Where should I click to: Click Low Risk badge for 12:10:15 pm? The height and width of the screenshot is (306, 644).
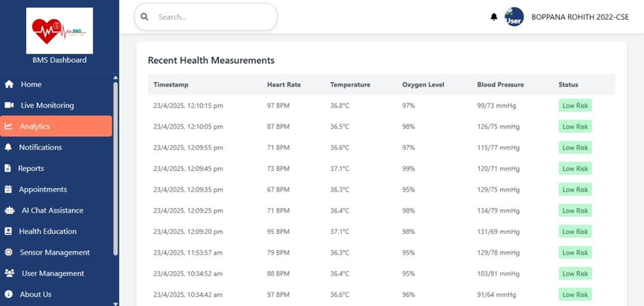(x=575, y=105)
